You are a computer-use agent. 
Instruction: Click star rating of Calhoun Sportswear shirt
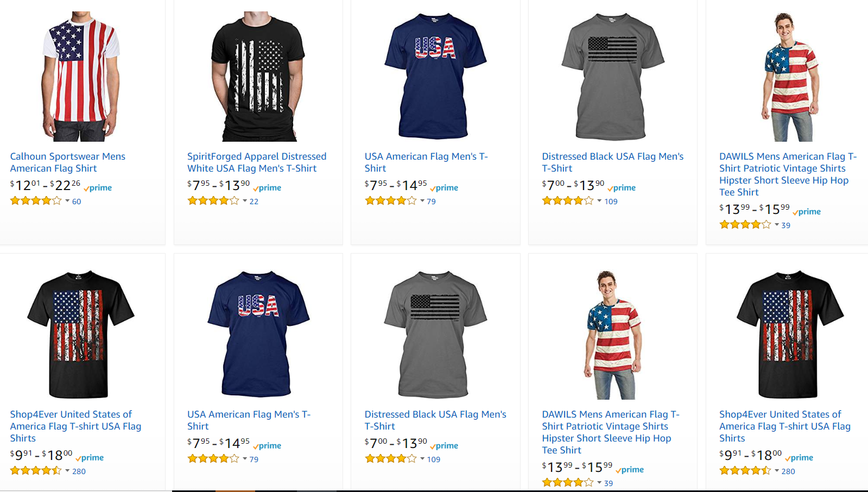(36, 201)
